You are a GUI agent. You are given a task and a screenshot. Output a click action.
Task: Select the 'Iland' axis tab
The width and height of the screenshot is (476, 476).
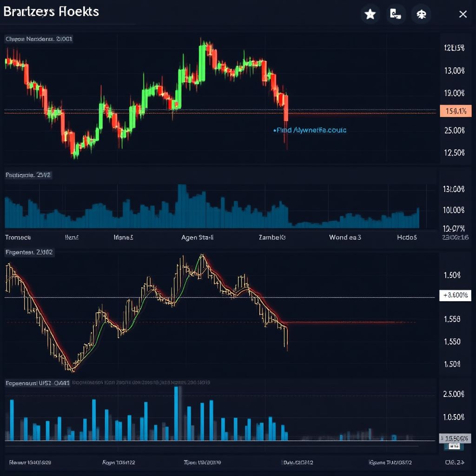pyautogui.click(x=72, y=238)
